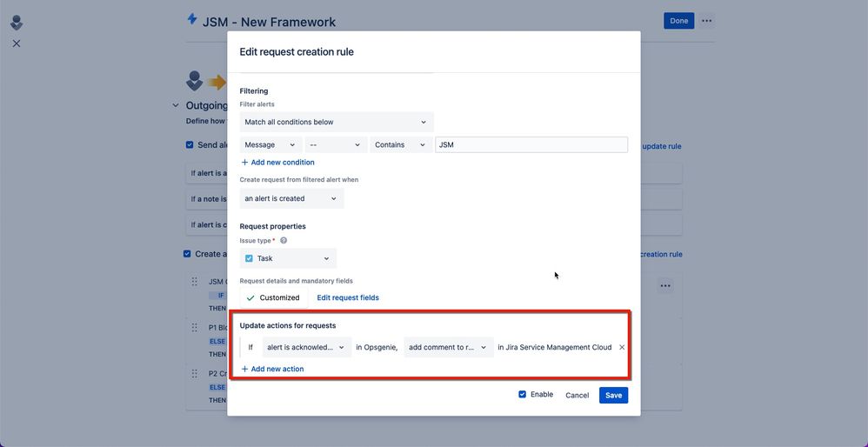The height and width of the screenshot is (447, 868).
Task: Open the 'add comment to request' action dropdown
Action: [449, 347]
